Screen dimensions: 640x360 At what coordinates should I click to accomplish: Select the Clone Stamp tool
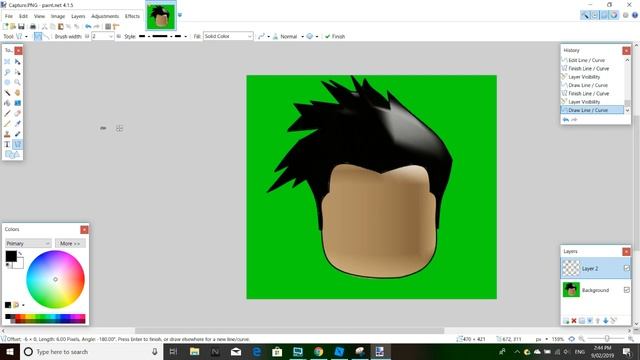7,134
